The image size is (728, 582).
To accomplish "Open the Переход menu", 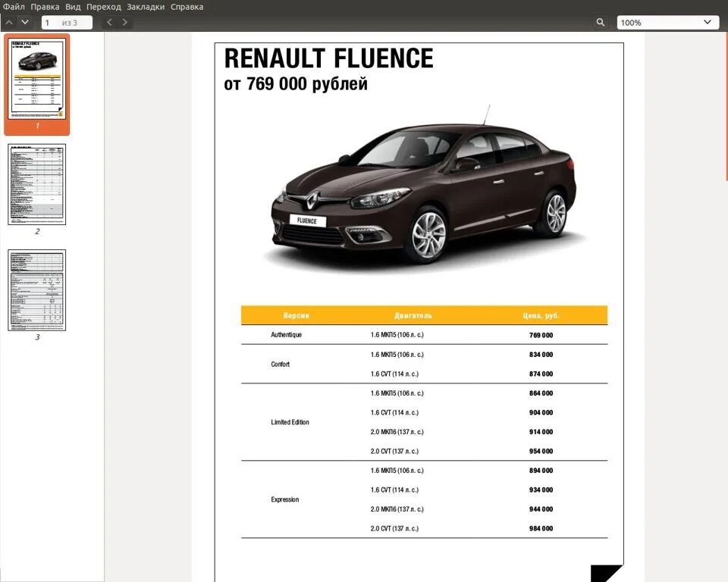I will point(104,7).
